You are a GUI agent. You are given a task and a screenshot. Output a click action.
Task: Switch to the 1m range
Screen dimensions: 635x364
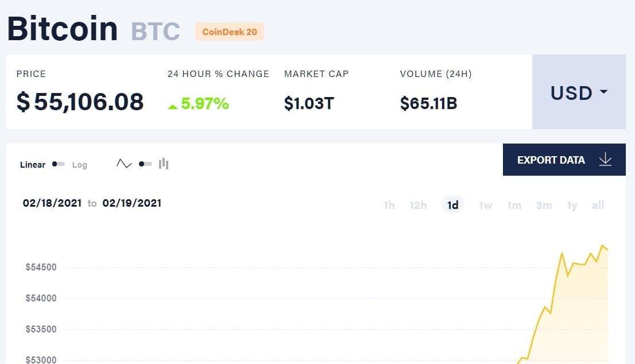pos(514,206)
